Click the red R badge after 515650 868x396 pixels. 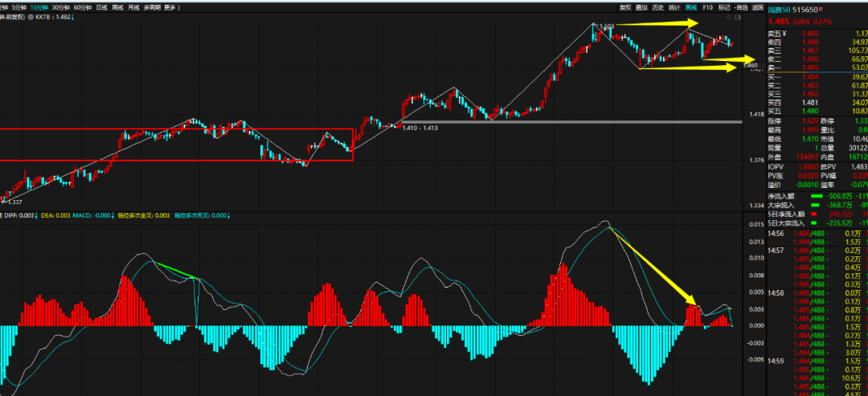(821, 9)
